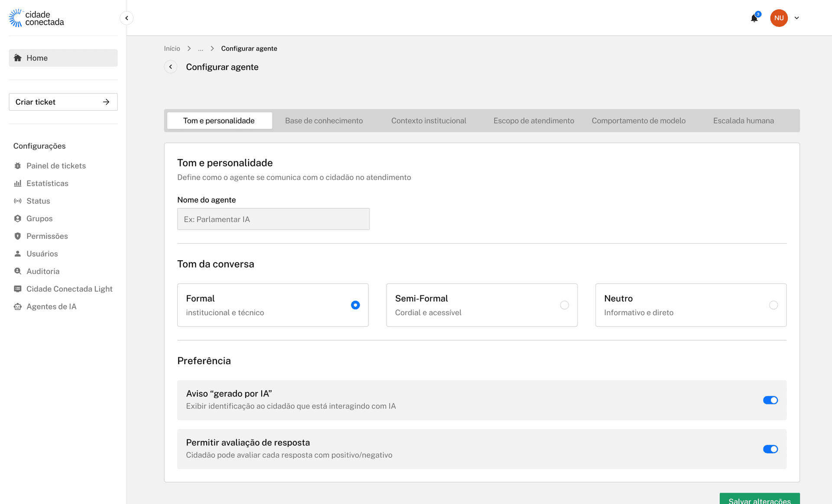Click the Auditoria search icon
This screenshot has height=504, width=832.
(x=18, y=271)
